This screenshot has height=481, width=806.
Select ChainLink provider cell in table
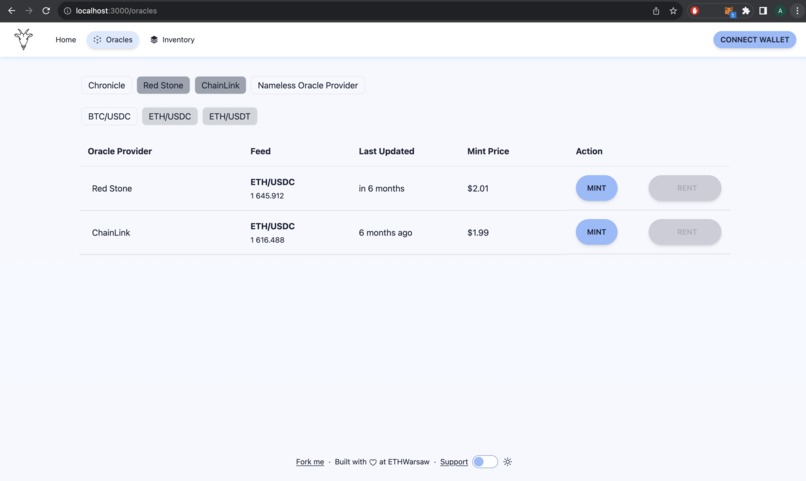(111, 233)
